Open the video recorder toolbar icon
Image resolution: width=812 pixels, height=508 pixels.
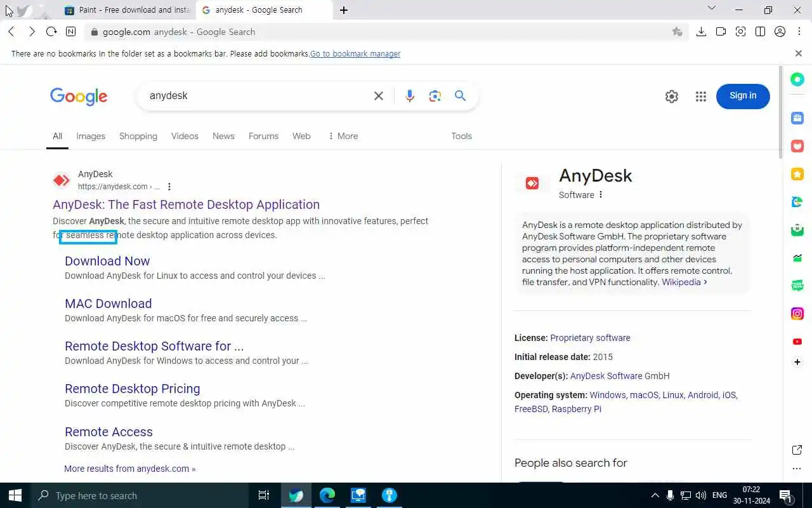721,32
